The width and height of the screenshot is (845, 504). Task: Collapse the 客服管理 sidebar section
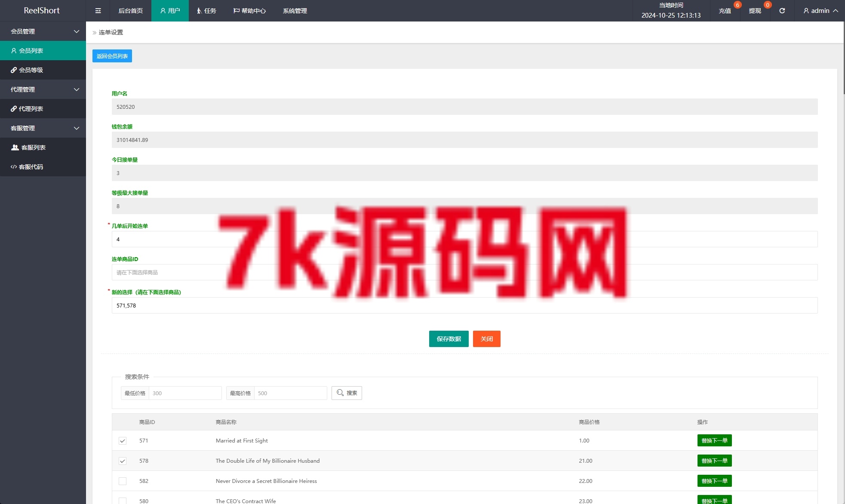pyautogui.click(x=43, y=128)
